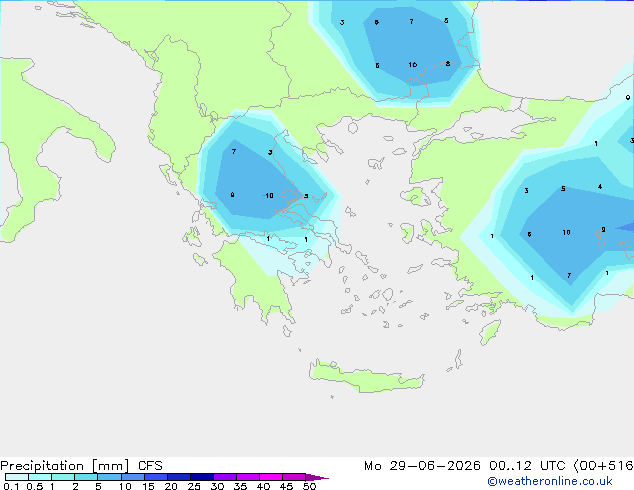Click the 'Precipitation [mm] CFS' title text
The height and width of the screenshot is (490, 634).
81,466
